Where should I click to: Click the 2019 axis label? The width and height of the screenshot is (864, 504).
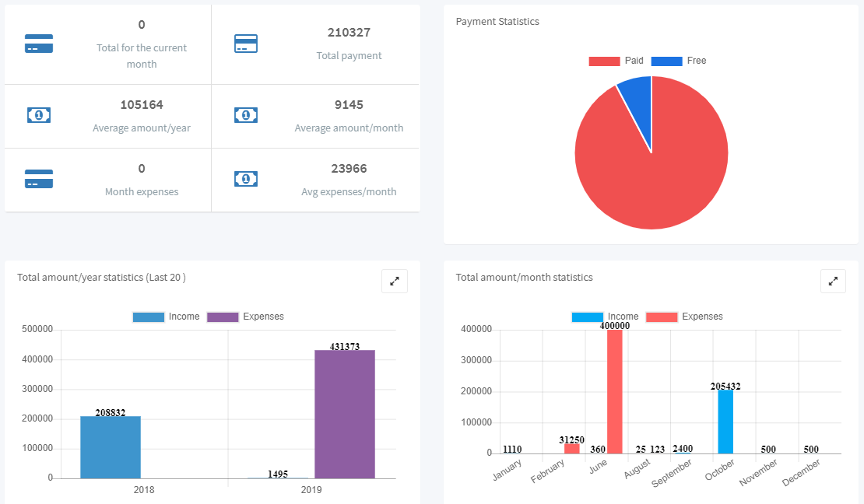(x=311, y=490)
